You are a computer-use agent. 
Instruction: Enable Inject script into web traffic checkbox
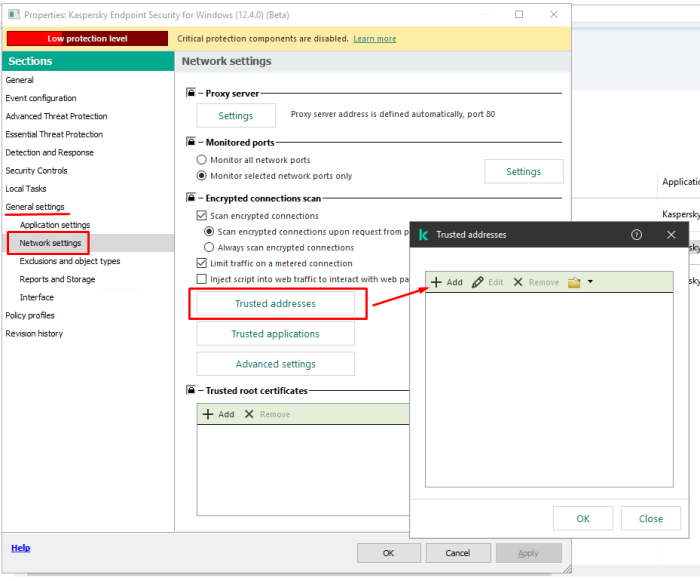[x=202, y=279]
